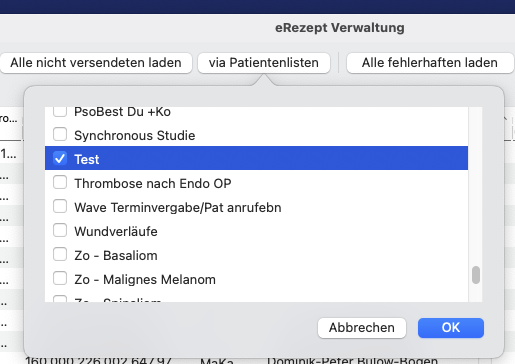The height and width of the screenshot is (364, 515).
Task: Check the Zo - Basaliom checkbox
Action: [60, 254]
